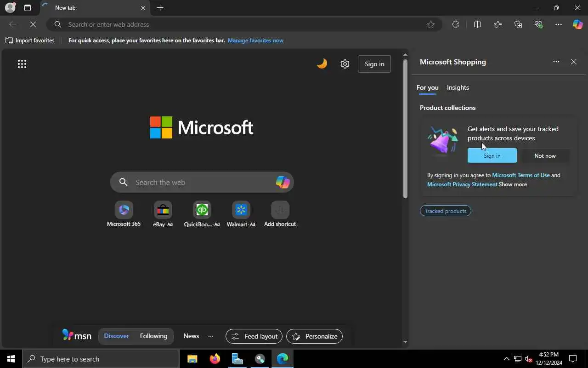Image resolution: width=588 pixels, height=368 pixels.
Task: Open the notification center icon
Action: click(x=573, y=359)
